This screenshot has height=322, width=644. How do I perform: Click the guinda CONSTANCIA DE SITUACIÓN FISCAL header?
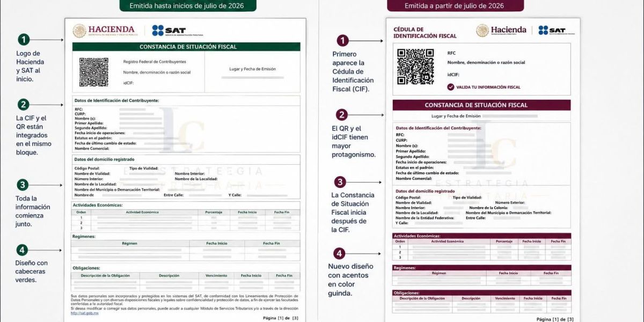481,105
